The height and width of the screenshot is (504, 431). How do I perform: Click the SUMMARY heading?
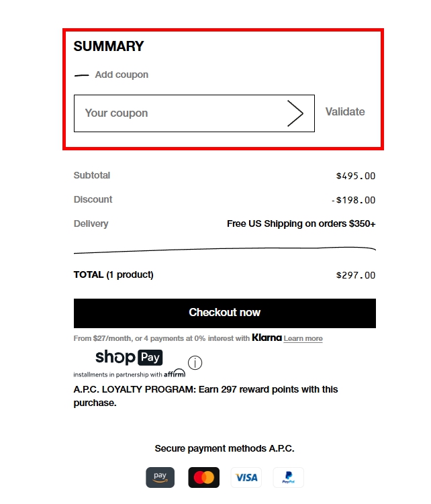109,46
